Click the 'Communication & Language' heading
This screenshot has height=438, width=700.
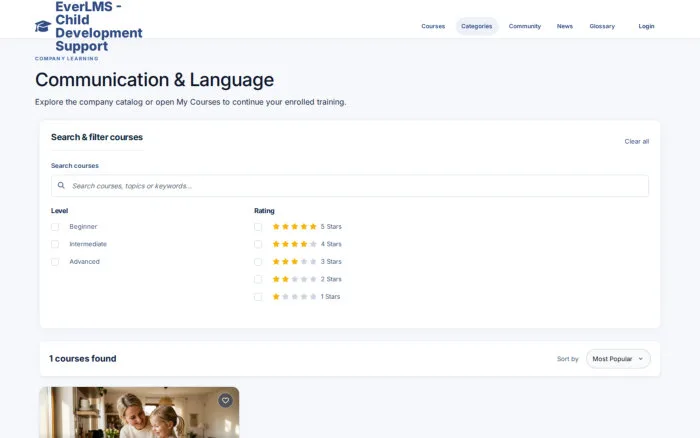click(154, 80)
